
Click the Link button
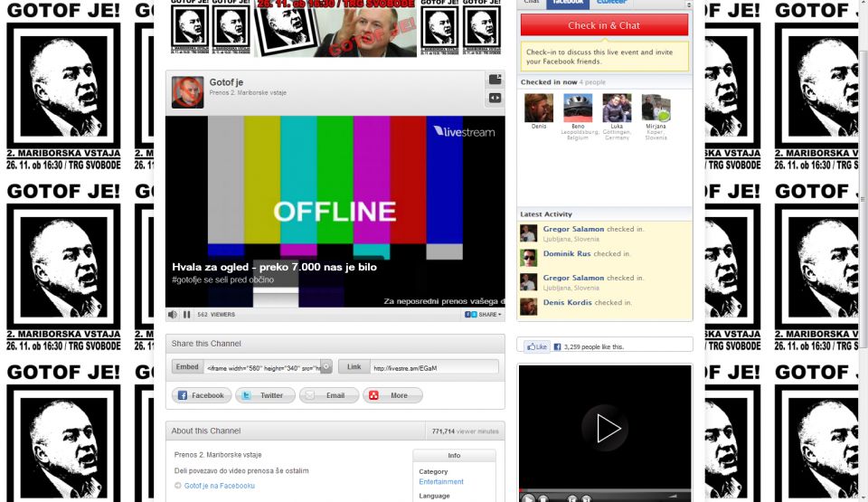pos(354,367)
